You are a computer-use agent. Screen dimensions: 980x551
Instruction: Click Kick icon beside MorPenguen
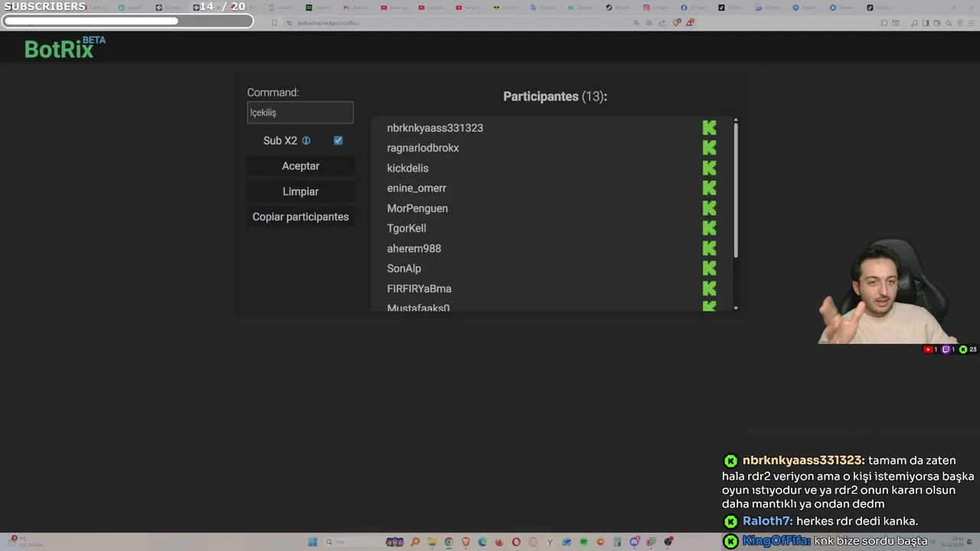710,208
